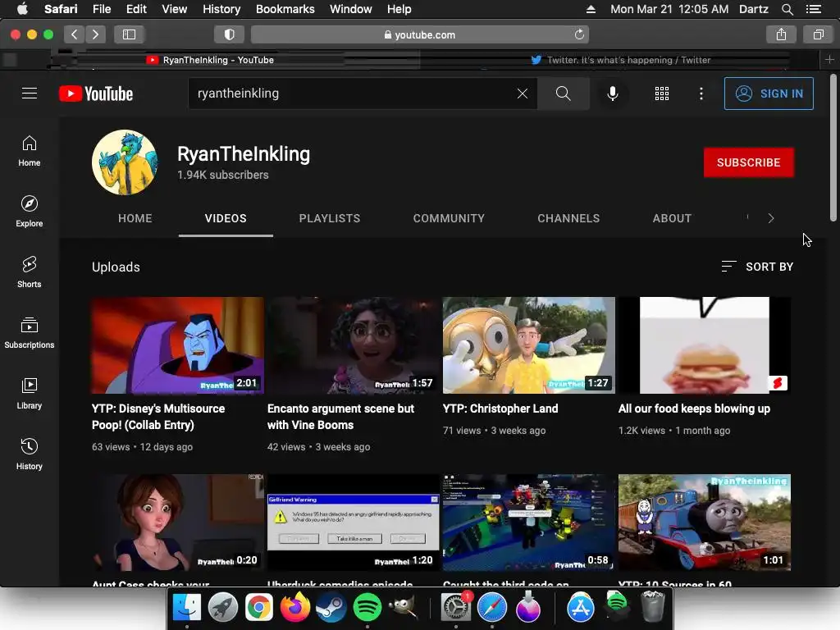Open the YouTube apps grid

point(662,94)
